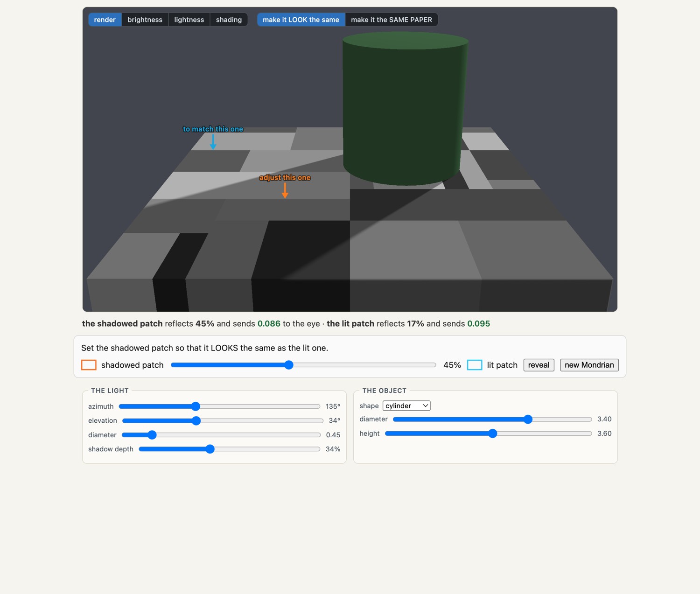This screenshot has height=594, width=700.
Task: Click the 34% shadow depth value
Action: pyautogui.click(x=333, y=449)
